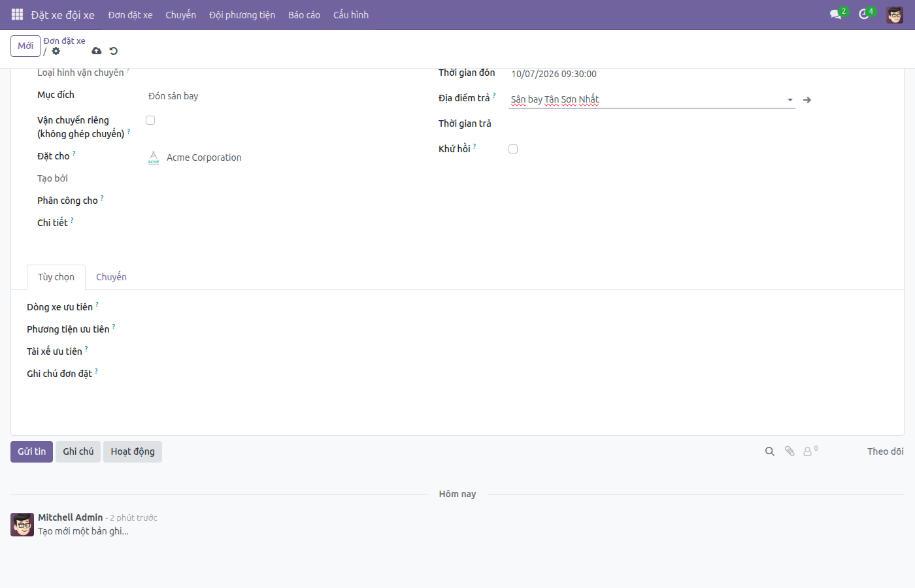Open the conversations chat icon
Image resolution: width=915 pixels, height=588 pixels.
point(835,14)
